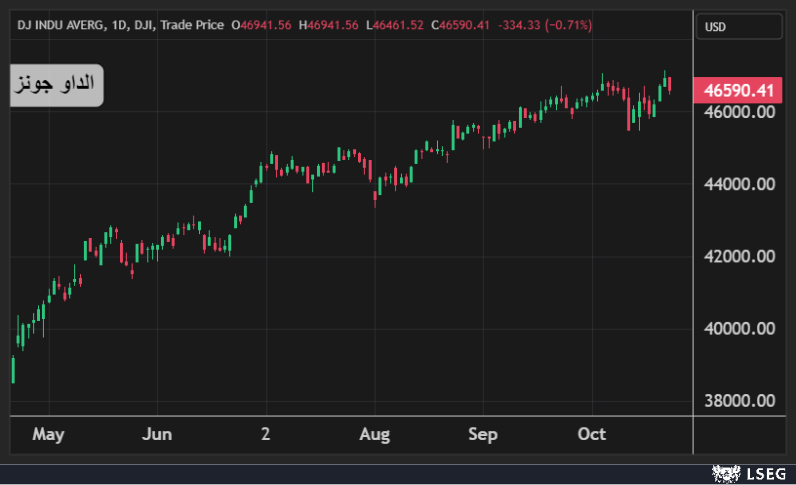Screen dimensions: 796x485
Task: Click the 40000.00 price axis label
Action: click(x=740, y=329)
